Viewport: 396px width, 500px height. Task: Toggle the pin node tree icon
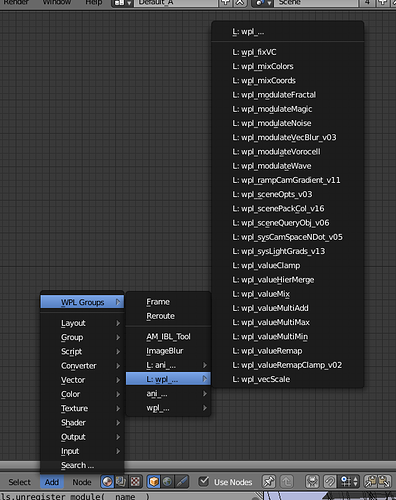[x=269, y=482]
